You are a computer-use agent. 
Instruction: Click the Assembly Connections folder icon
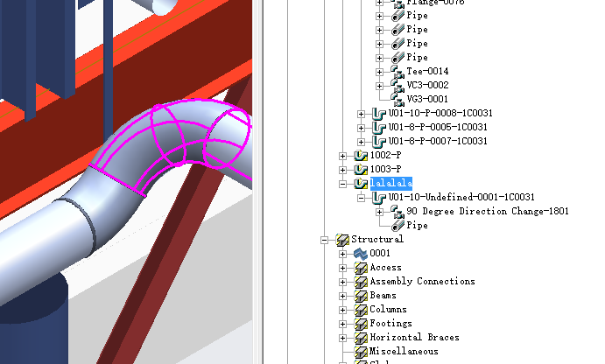pos(361,282)
